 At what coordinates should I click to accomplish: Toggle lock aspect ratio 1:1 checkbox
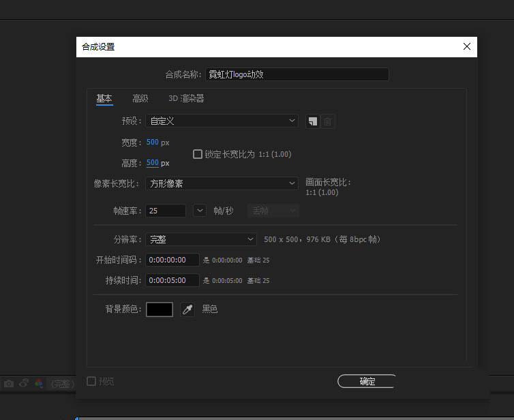pos(197,154)
